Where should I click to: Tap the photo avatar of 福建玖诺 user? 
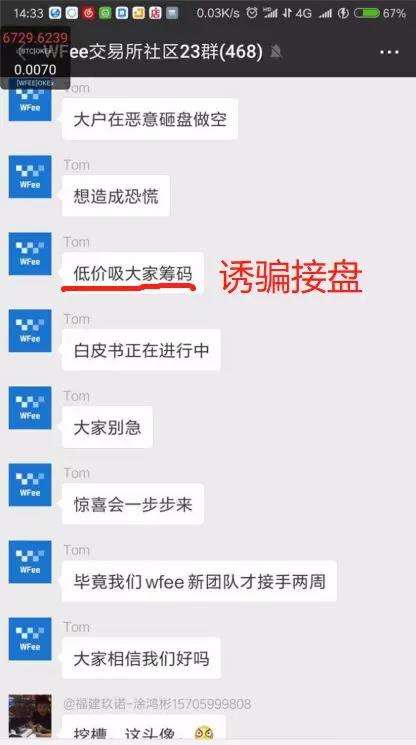point(30,716)
